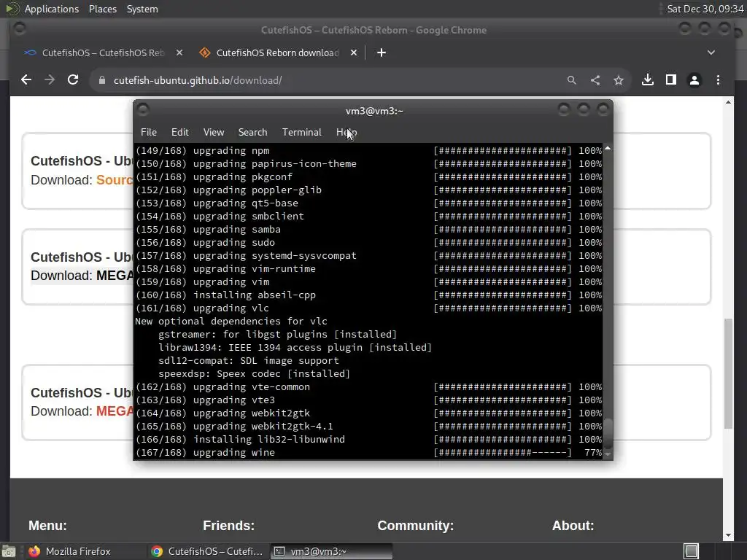Click the wine upgrade progress bar
This screenshot has height=560, width=747.
click(502, 453)
